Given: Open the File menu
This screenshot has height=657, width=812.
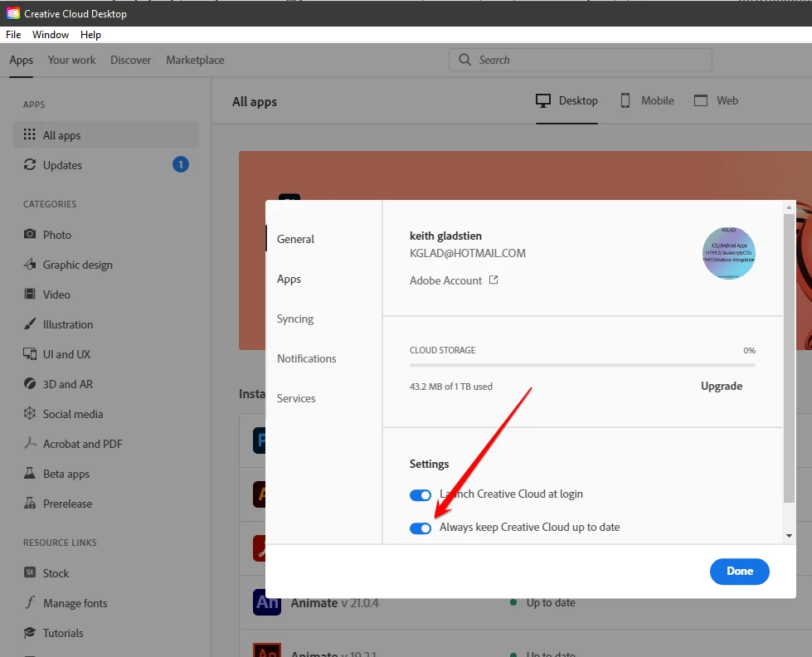Looking at the screenshot, I should 13,35.
